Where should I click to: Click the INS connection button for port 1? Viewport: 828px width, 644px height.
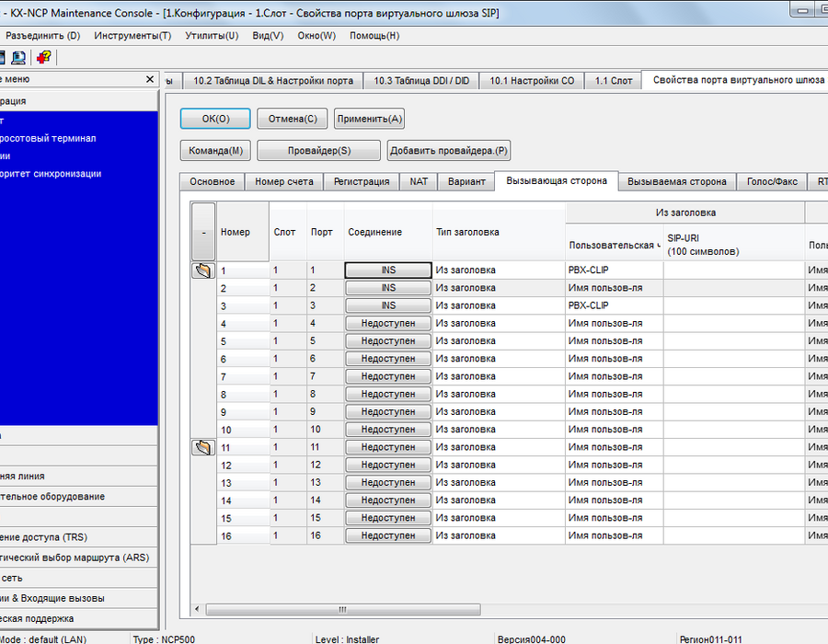click(x=388, y=270)
